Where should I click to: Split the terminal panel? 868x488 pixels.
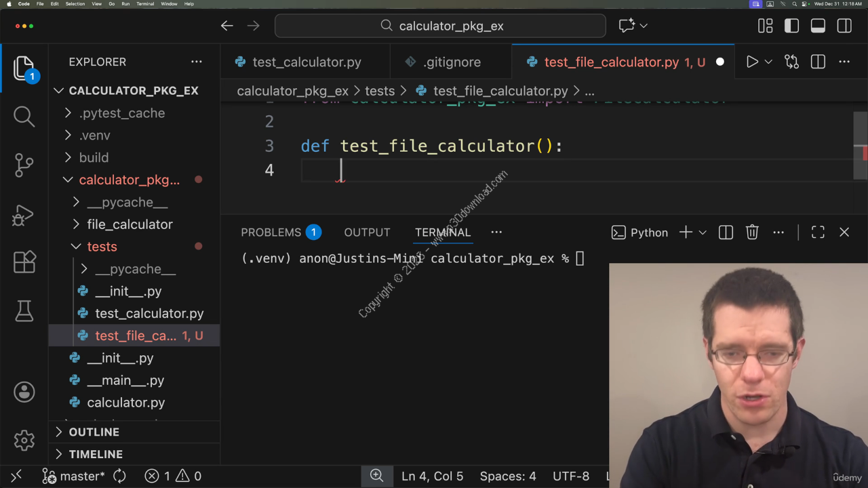(726, 232)
